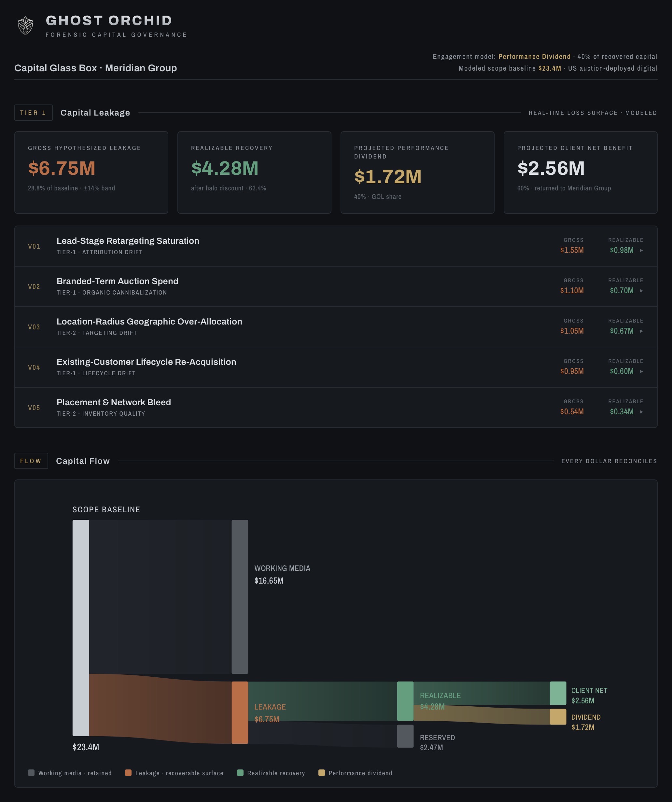672x802 pixels.
Task: Click the Leakage legend swatch
Action: [128, 773]
